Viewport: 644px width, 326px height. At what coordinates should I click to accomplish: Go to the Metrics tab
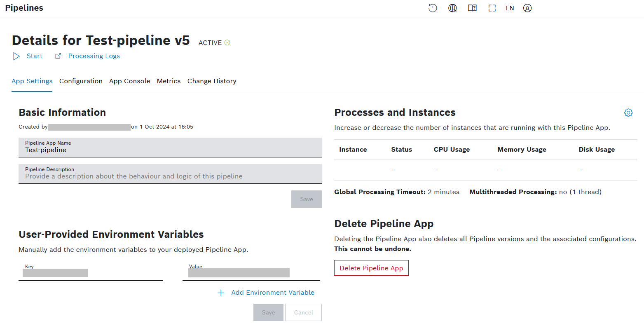(169, 81)
